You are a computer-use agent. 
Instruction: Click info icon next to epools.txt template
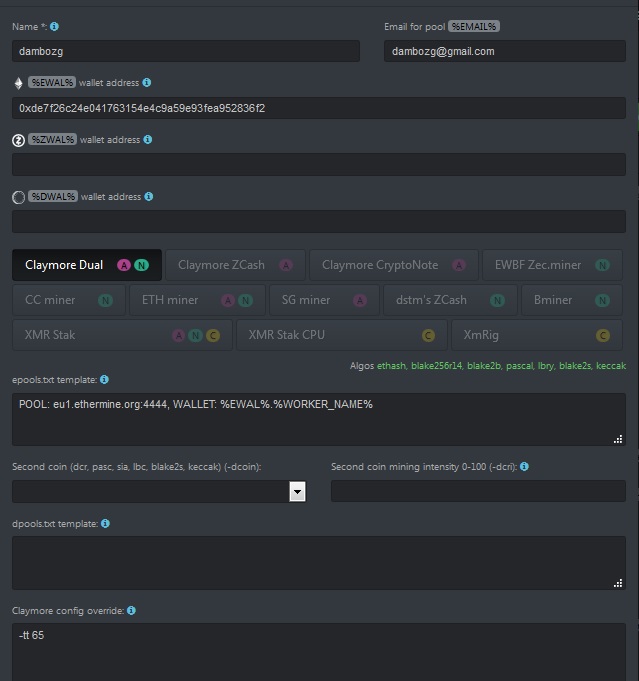[104, 380]
